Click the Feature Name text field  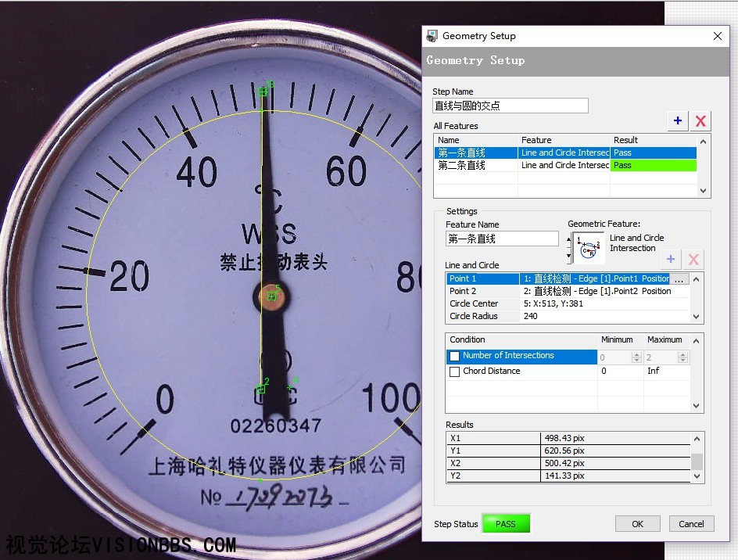(502, 239)
